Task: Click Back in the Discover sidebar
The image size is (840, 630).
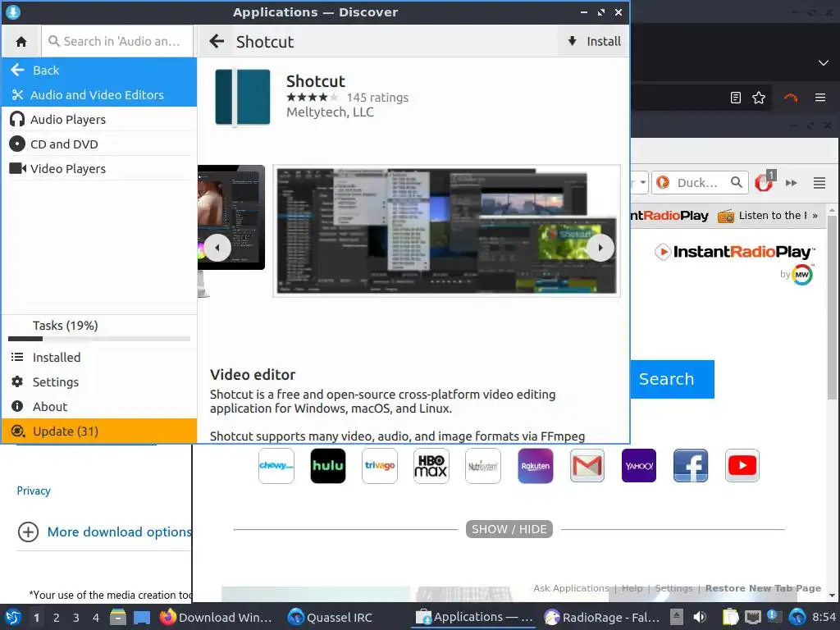Action: pos(99,71)
